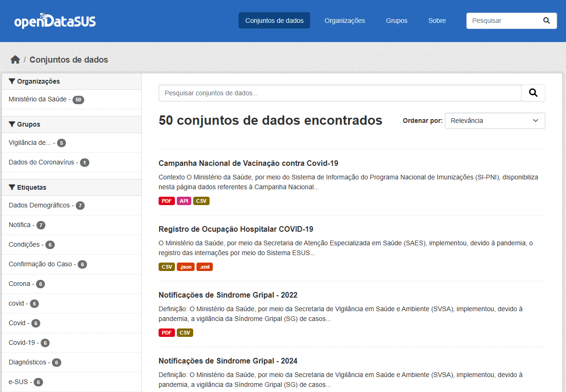Open the Sobre menu item
Viewport: 566px width, 392px height.
point(437,21)
